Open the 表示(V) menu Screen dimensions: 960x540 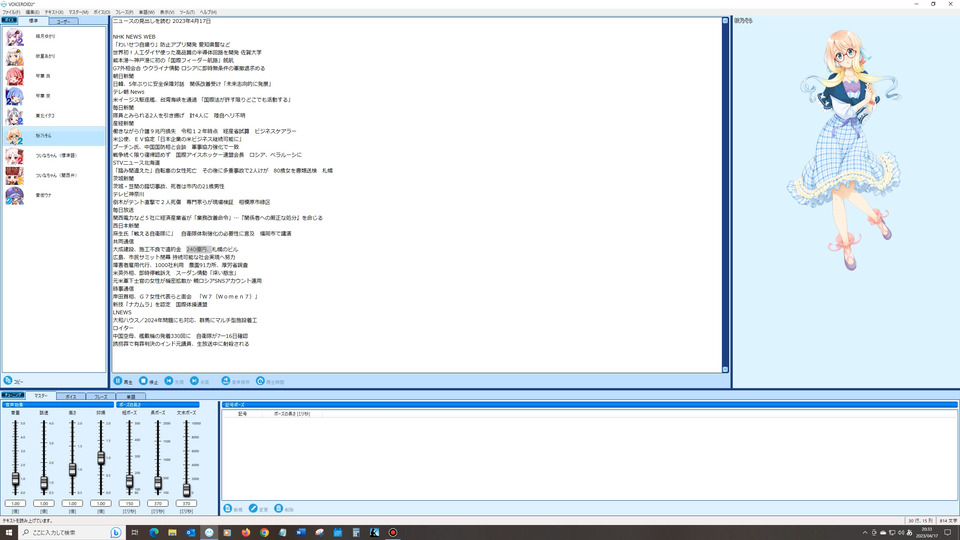[167, 12]
